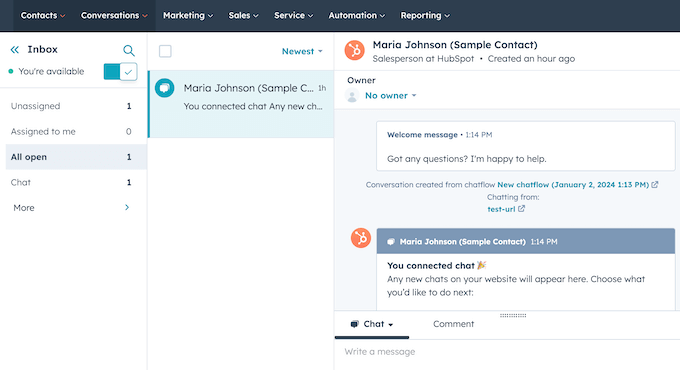This screenshot has width=680, height=370.
Task: Expand the More views chevron
Action: point(127,207)
